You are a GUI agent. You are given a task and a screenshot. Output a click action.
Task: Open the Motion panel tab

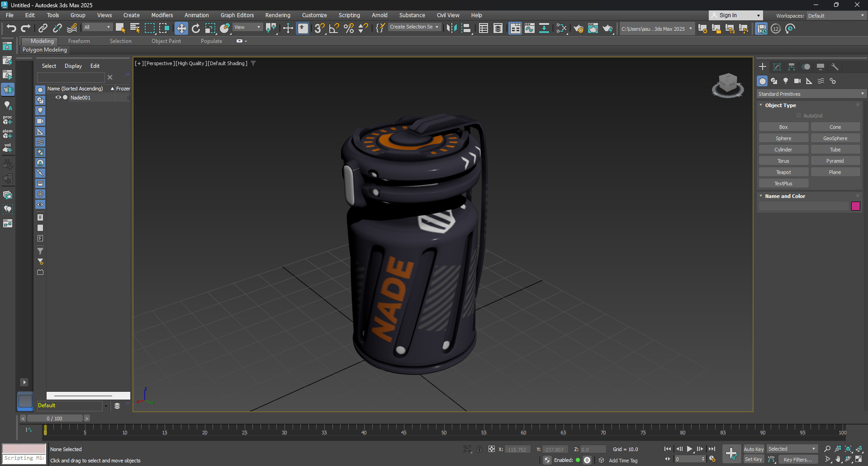(806, 67)
